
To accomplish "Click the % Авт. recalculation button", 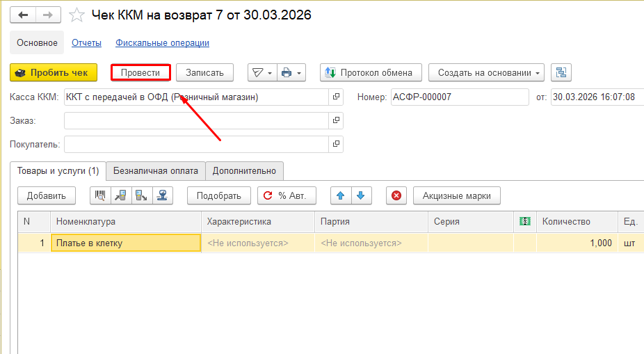I will click(x=287, y=196).
